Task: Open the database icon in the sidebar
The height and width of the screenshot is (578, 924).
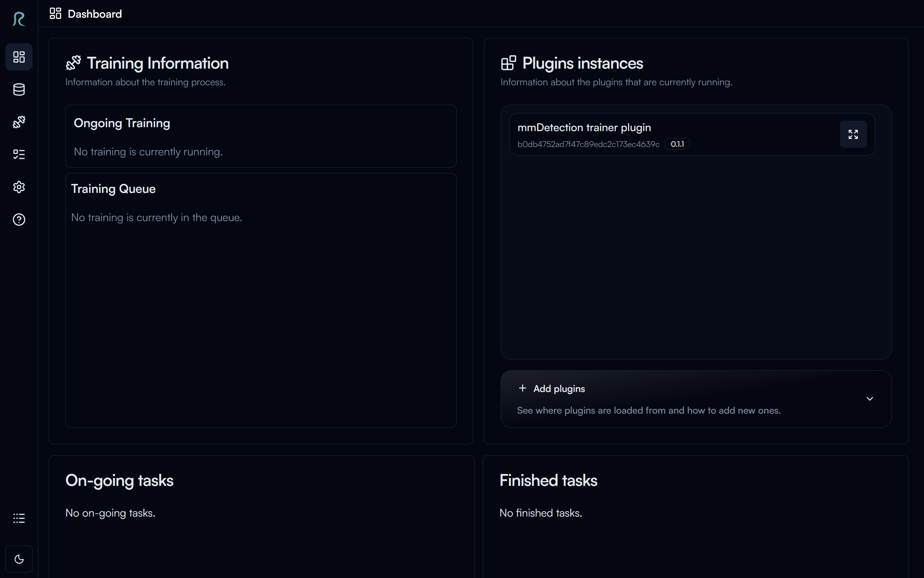Action: tap(19, 90)
